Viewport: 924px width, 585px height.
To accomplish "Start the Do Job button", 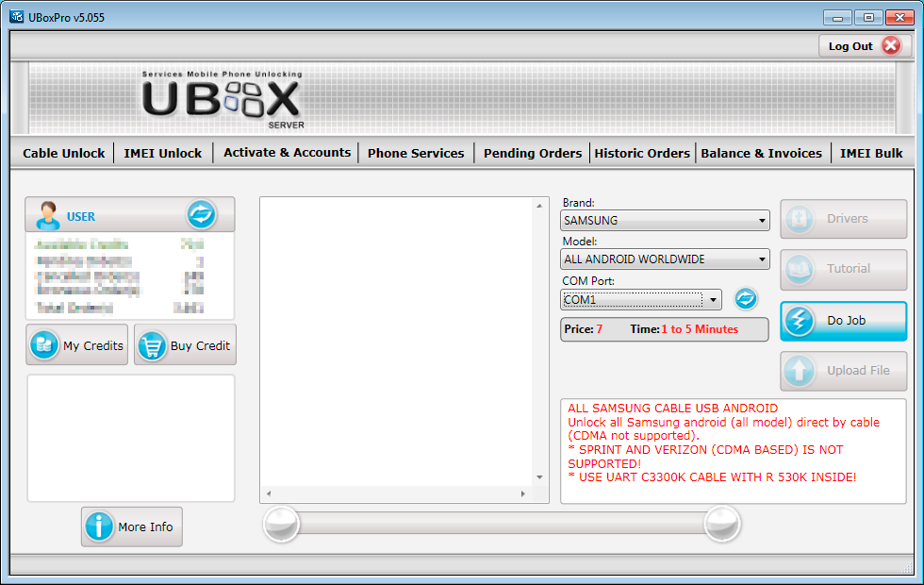I will point(843,321).
